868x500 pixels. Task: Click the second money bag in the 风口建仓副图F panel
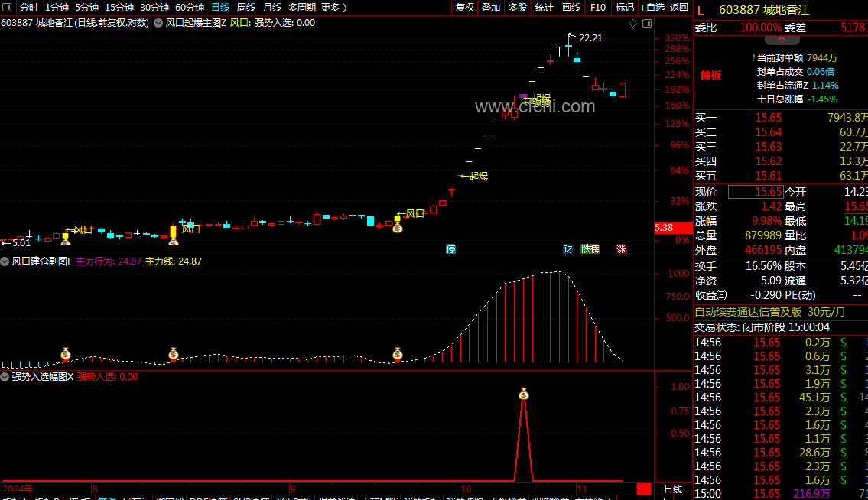(174, 354)
